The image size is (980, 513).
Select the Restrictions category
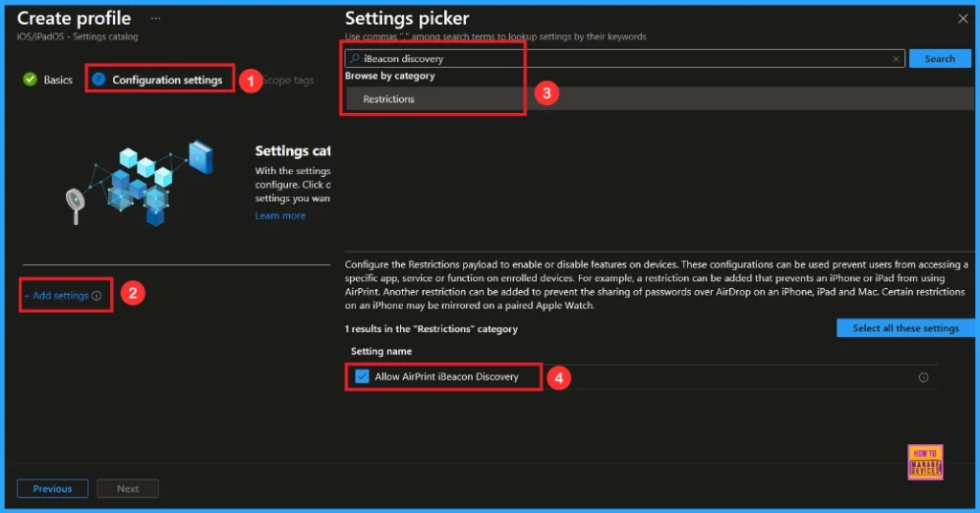[389, 99]
